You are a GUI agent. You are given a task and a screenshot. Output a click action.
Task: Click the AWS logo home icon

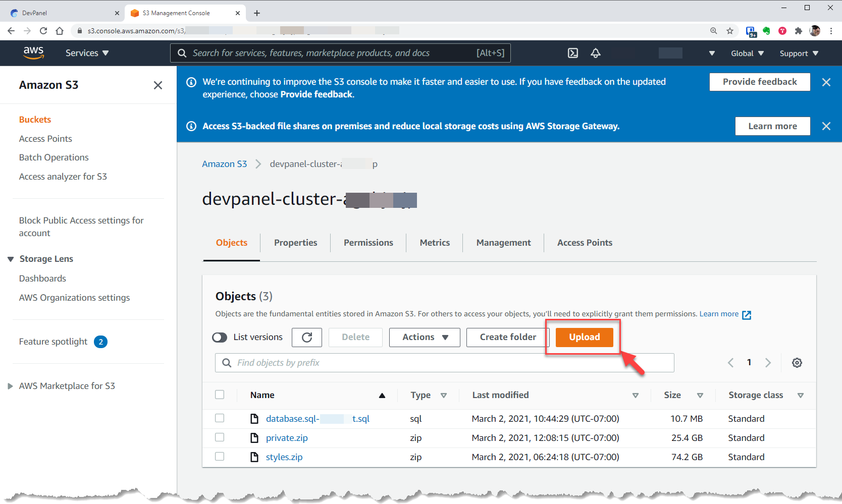33,53
